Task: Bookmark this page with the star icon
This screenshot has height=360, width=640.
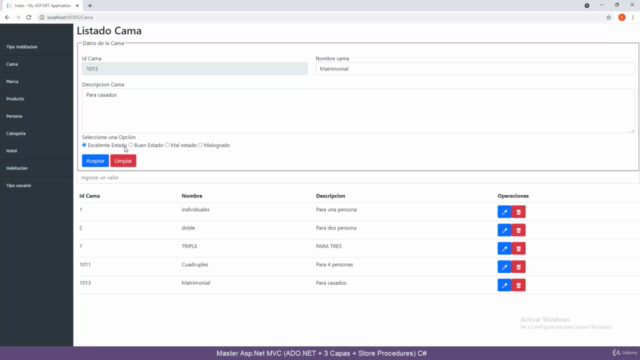Action: pyautogui.click(x=608, y=17)
